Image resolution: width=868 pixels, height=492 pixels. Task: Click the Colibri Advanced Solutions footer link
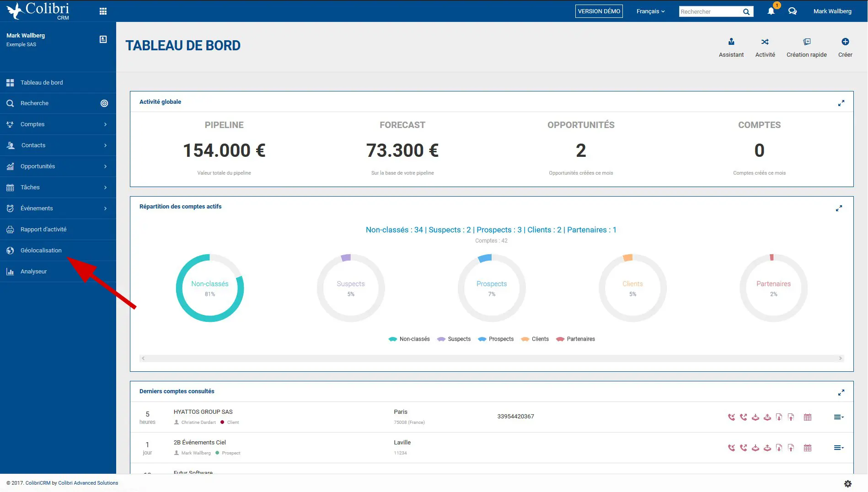(88, 483)
